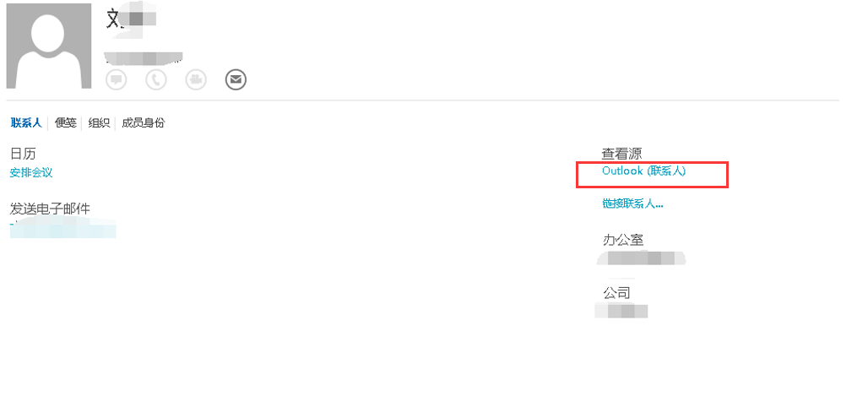Select the blurred office value under 办公室
868x407 pixels.
(641, 258)
